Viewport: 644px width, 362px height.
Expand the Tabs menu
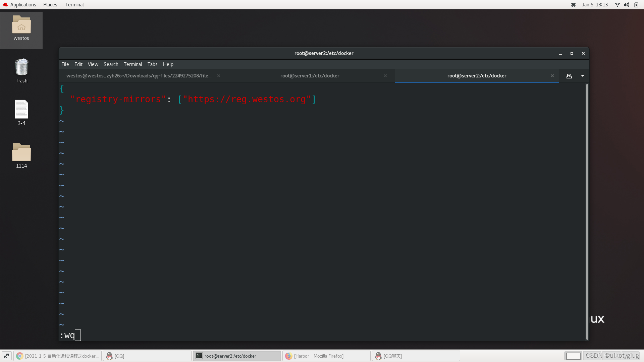coord(152,64)
